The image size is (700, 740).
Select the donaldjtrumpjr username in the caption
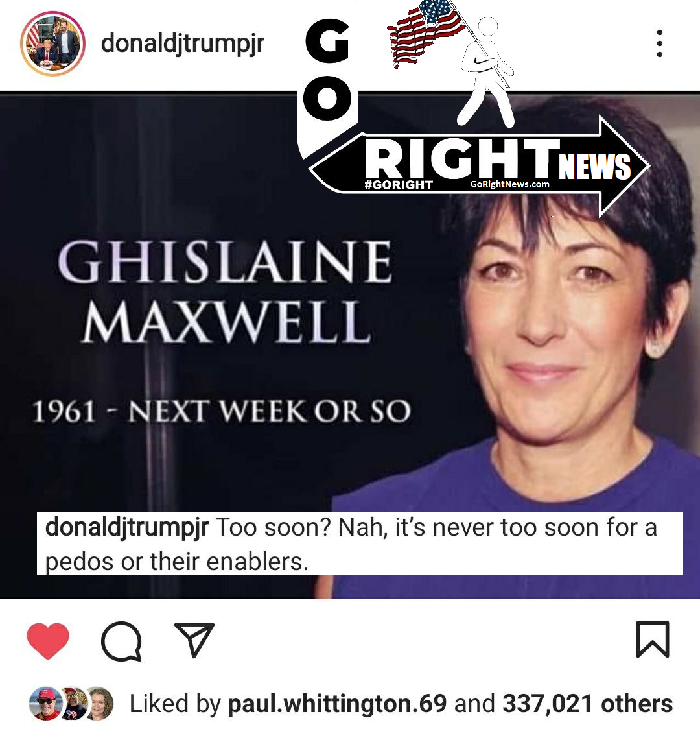[127, 528]
